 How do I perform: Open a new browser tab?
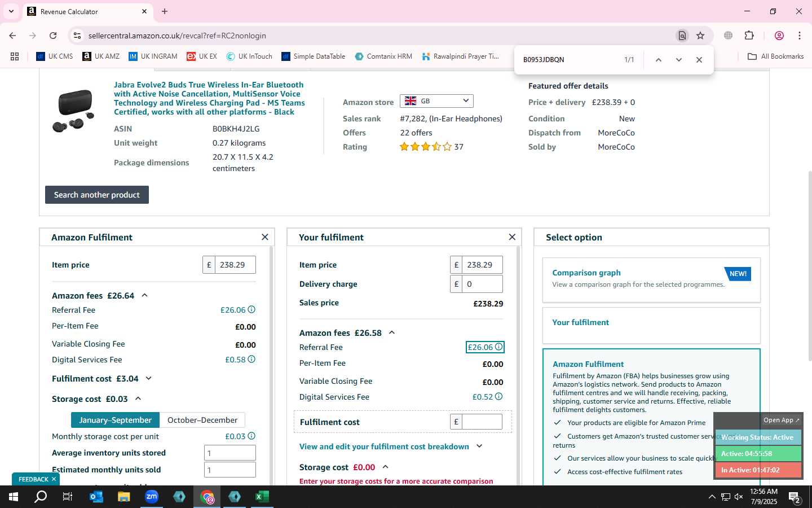tap(165, 11)
